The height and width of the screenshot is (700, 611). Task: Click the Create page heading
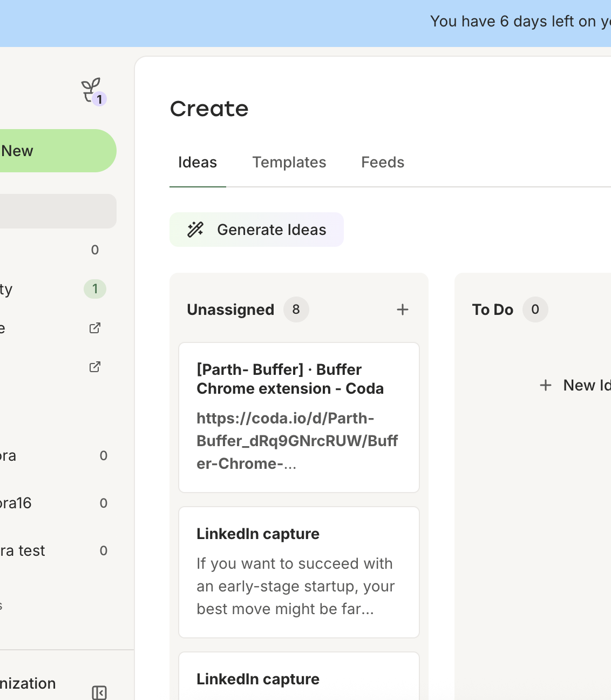pyautogui.click(x=209, y=109)
